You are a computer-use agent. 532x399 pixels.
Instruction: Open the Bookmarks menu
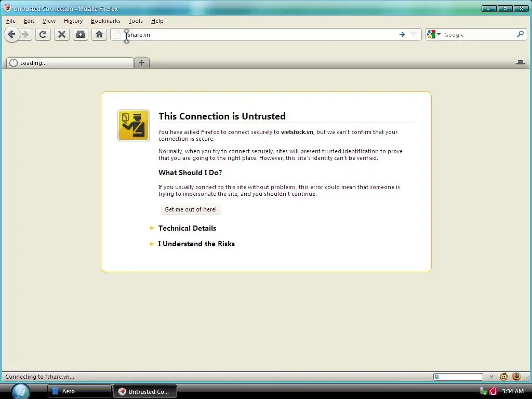[x=105, y=21]
